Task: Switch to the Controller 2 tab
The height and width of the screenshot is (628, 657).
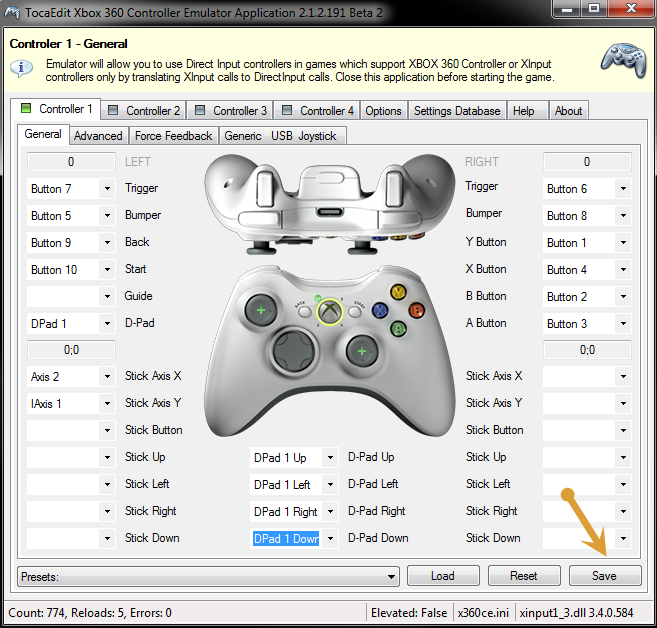Action: click(x=144, y=111)
